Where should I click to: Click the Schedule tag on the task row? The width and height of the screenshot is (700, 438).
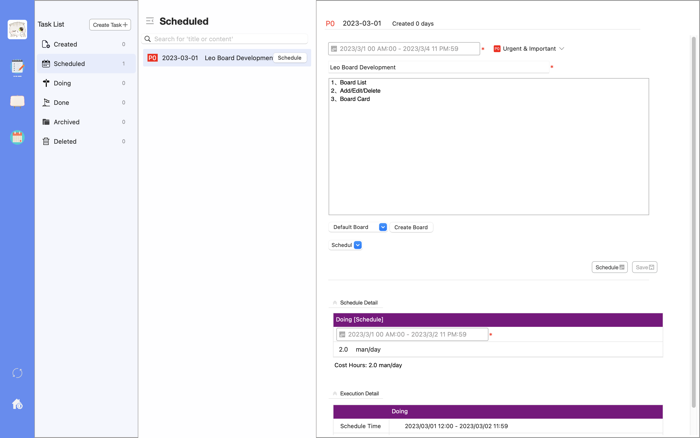(x=289, y=58)
